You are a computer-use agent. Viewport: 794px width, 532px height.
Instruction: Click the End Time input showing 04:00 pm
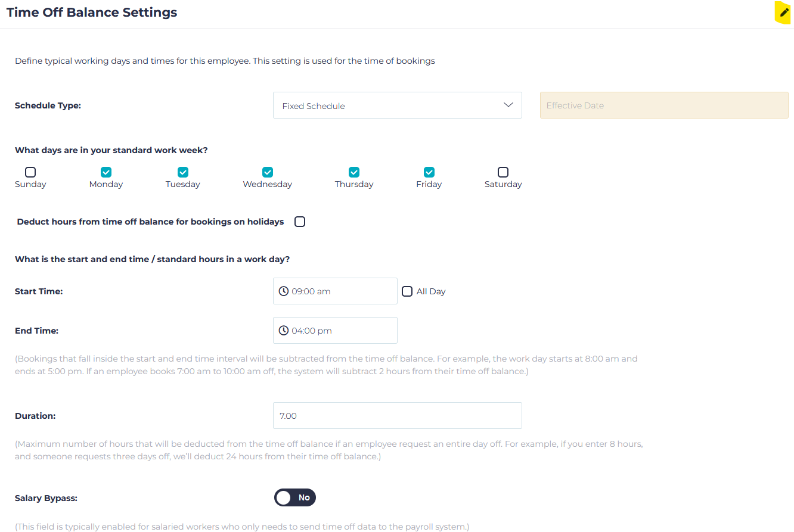click(335, 330)
